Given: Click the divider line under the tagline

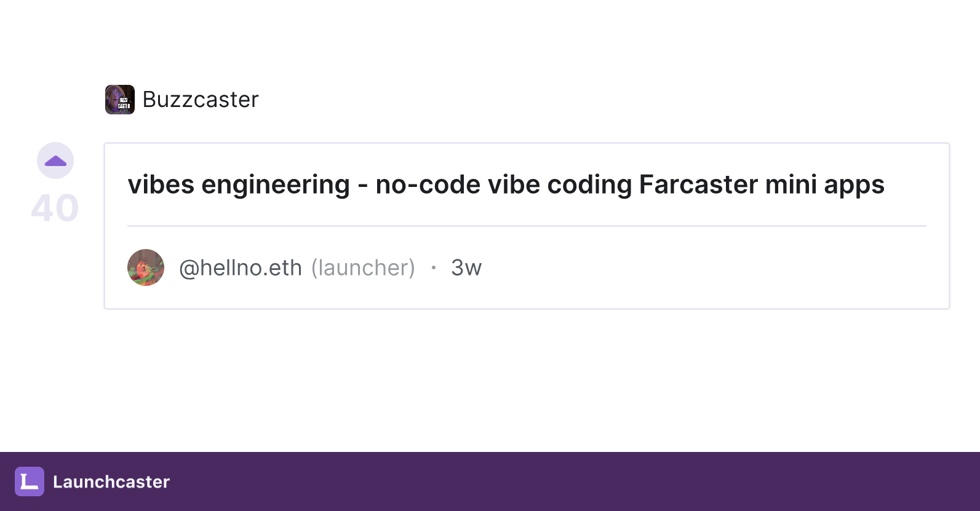Looking at the screenshot, I should [527, 226].
